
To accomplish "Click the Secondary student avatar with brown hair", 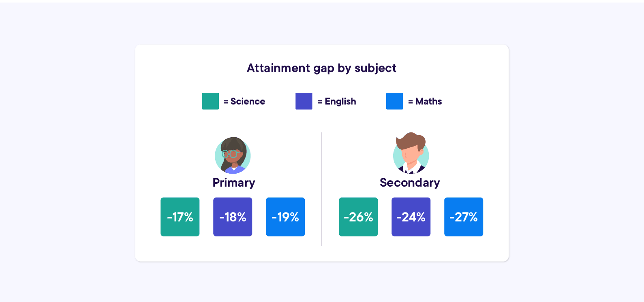I will [411, 153].
